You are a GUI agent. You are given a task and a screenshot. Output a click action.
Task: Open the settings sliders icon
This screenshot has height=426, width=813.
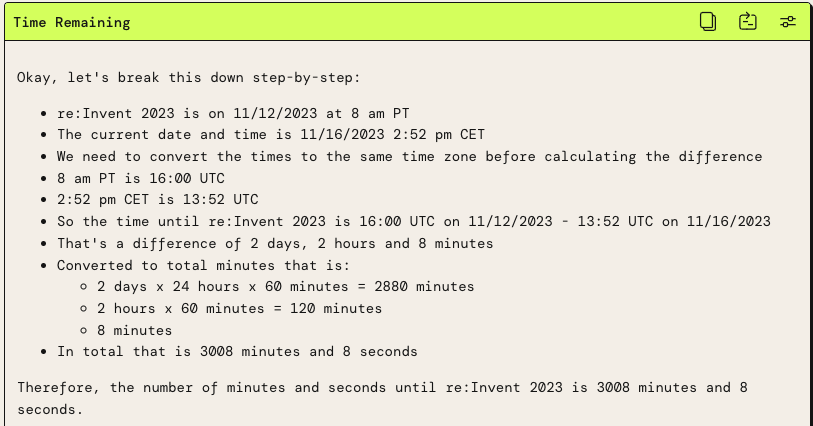788,22
